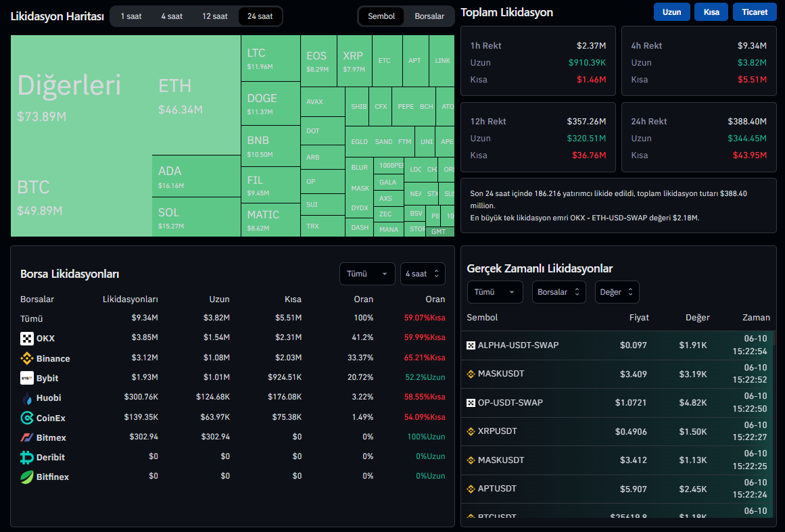Screen dimensions: 785x532
Task: Click the Huobi flame logo icon
Action: [x=27, y=397]
